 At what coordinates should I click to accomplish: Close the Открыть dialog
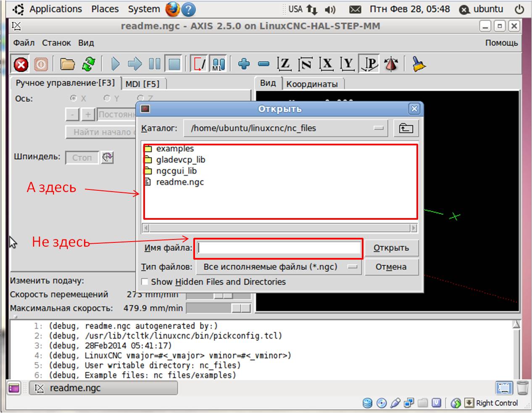(x=414, y=109)
